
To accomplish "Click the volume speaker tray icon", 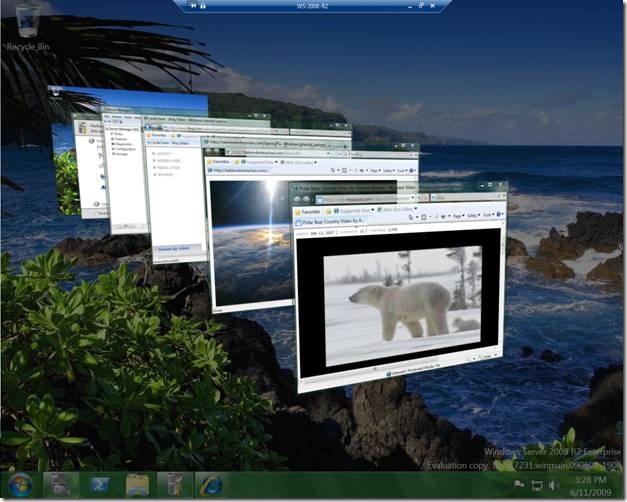I will pyautogui.click(x=554, y=486).
